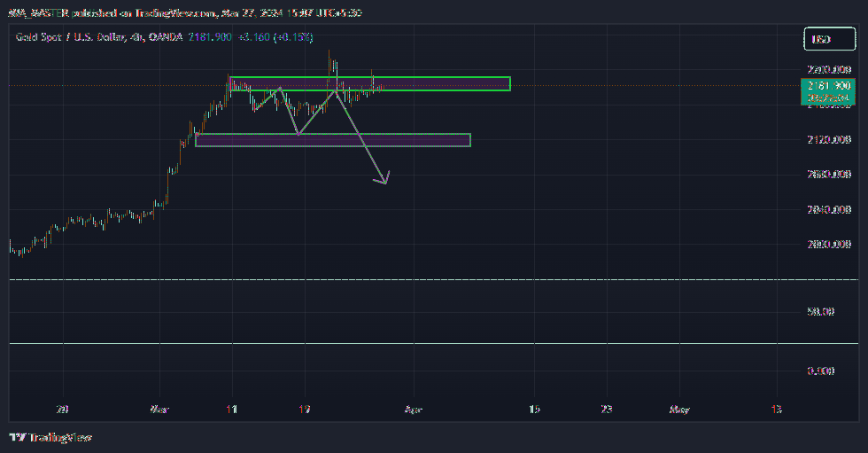Click the 2181.900 value in the chart legend
868x453 pixels.
[210, 37]
